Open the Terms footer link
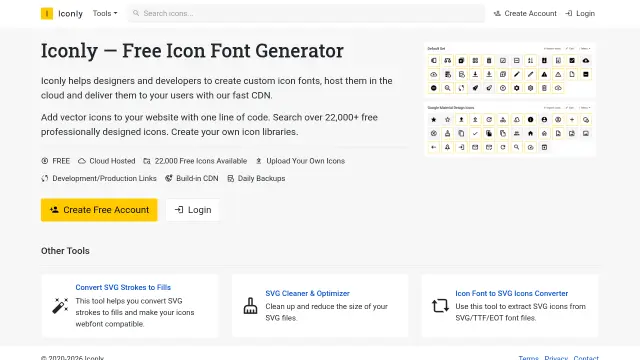The height and width of the screenshot is (360, 640). click(529, 358)
